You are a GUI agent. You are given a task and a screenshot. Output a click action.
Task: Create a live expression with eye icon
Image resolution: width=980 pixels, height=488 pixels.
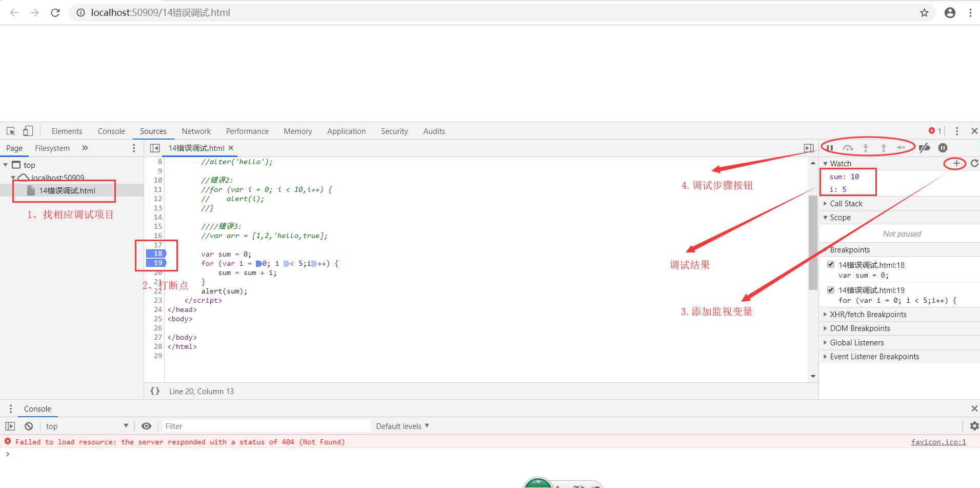click(146, 426)
